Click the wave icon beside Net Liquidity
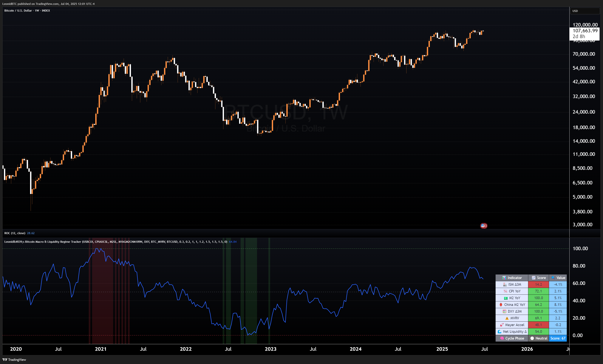The height and width of the screenshot is (364, 603). tap(500, 332)
